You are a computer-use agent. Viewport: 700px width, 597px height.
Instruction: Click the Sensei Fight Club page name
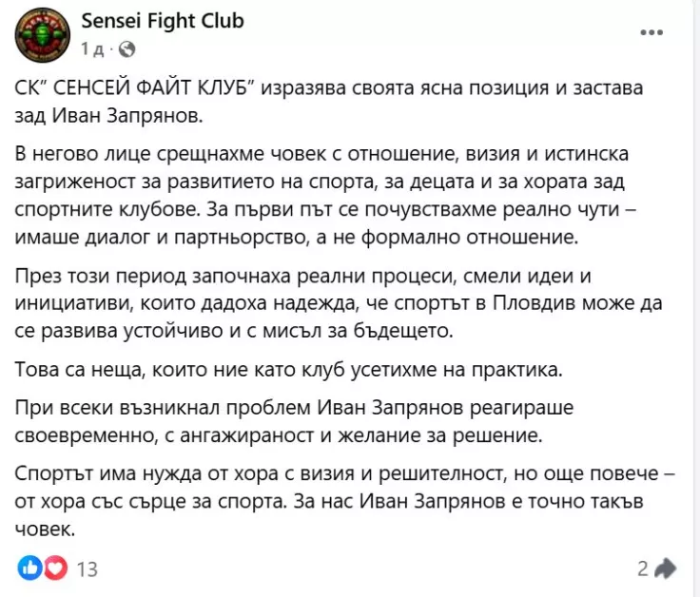pyautogui.click(x=163, y=21)
